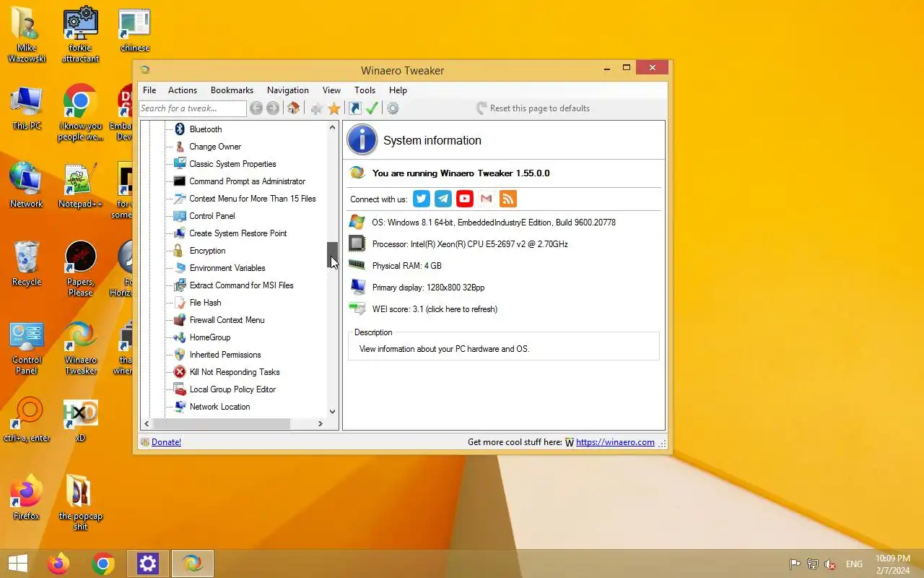Open Recycle Bin on the desktop
Viewport: 924px width, 578px height.
tap(27, 264)
